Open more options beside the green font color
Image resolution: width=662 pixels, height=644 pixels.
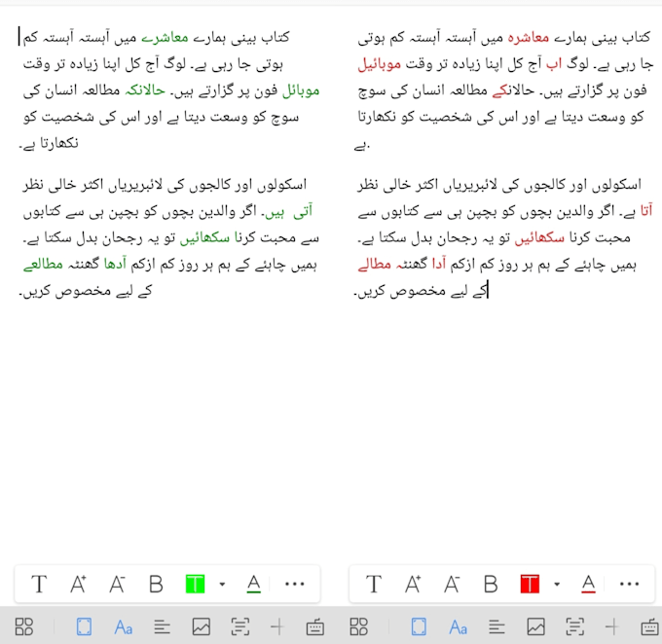[295, 584]
